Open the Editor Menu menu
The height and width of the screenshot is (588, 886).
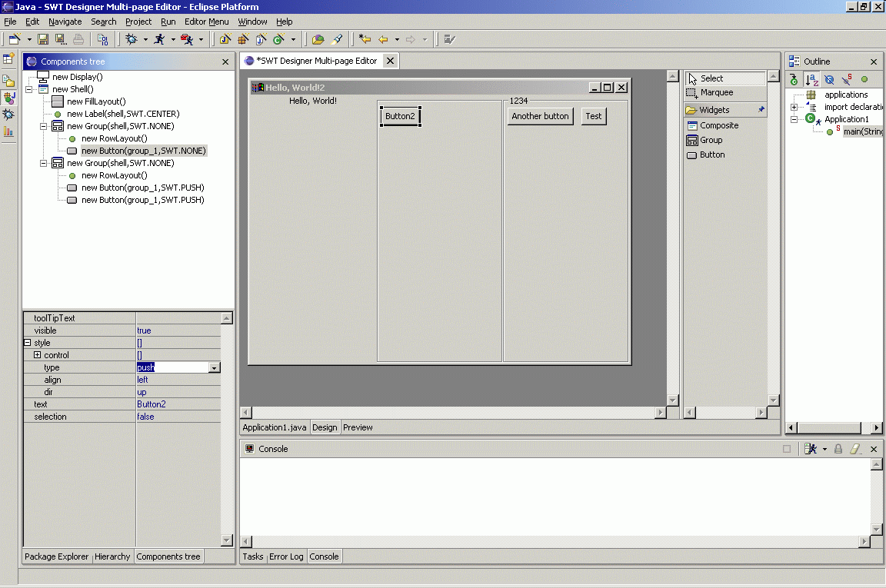click(206, 22)
